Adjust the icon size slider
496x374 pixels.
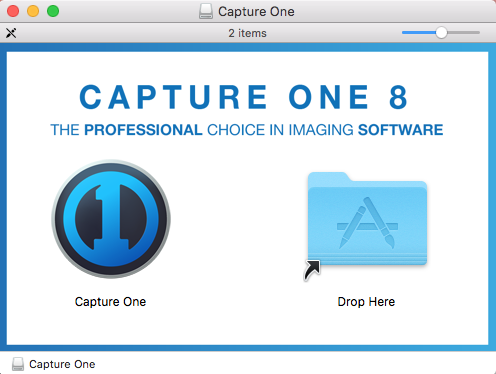tap(441, 33)
